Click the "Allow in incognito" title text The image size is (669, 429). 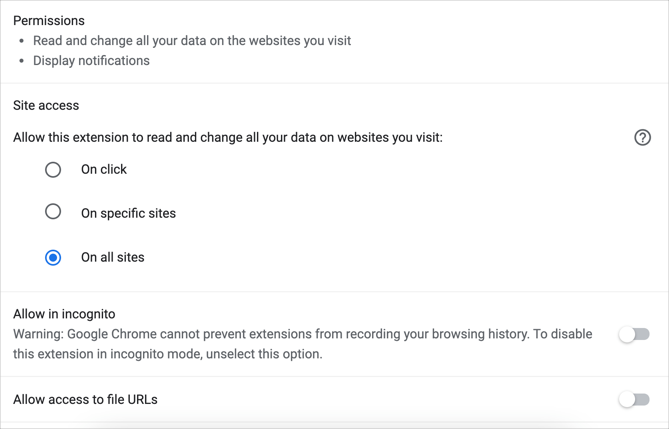[x=64, y=314]
